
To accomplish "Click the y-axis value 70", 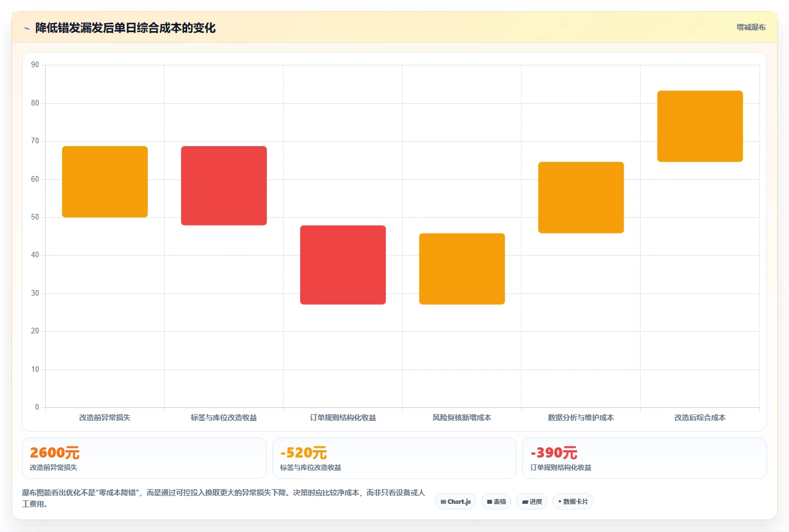I will [x=35, y=141].
